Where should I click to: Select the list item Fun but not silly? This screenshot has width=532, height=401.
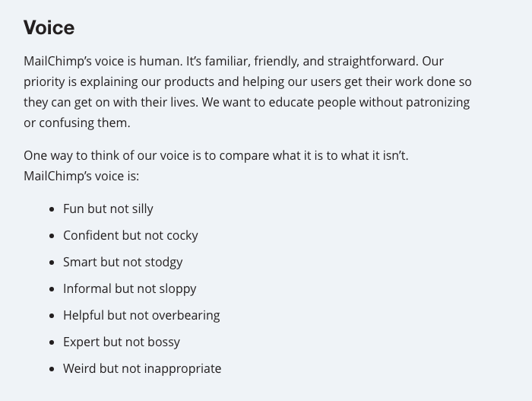tap(108, 208)
